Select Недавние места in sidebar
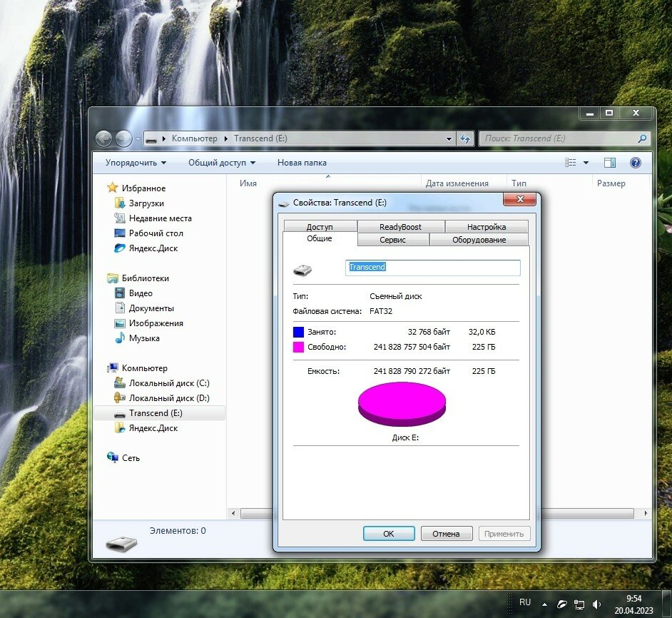Viewport: 672px width, 618px height. [x=160, y=218]
